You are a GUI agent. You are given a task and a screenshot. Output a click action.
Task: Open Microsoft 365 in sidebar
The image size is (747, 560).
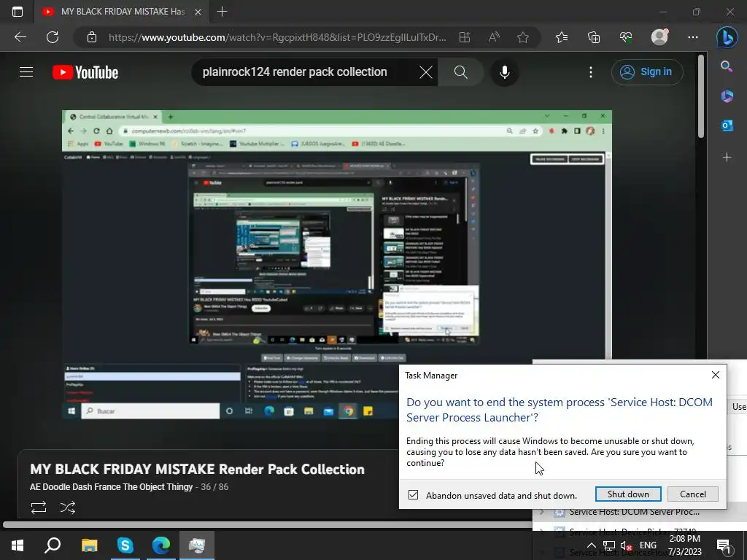point(727,96)
